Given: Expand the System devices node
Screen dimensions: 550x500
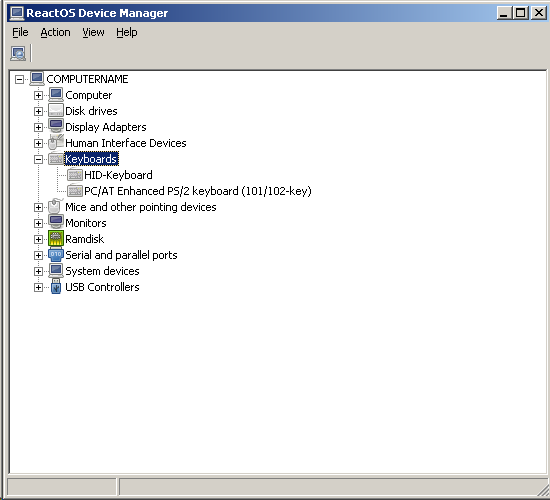Looking at the screenshot, I should pyautogui.click(x=39, y=271).
